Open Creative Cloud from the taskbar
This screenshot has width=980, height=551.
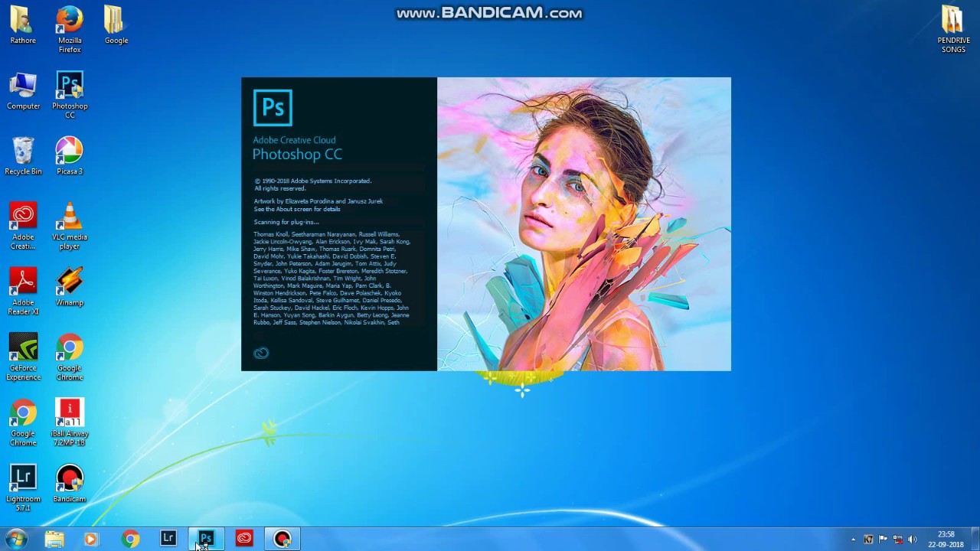(244, 539)
